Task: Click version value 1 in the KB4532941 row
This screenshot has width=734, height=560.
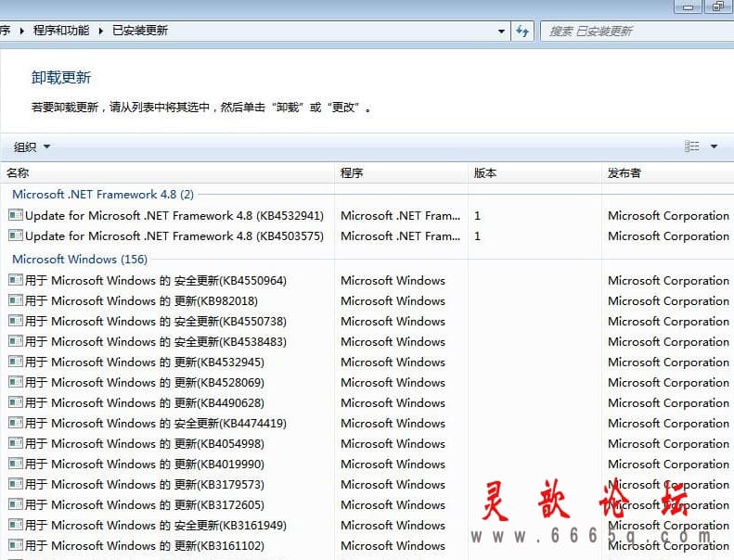Action: point(477,216)
